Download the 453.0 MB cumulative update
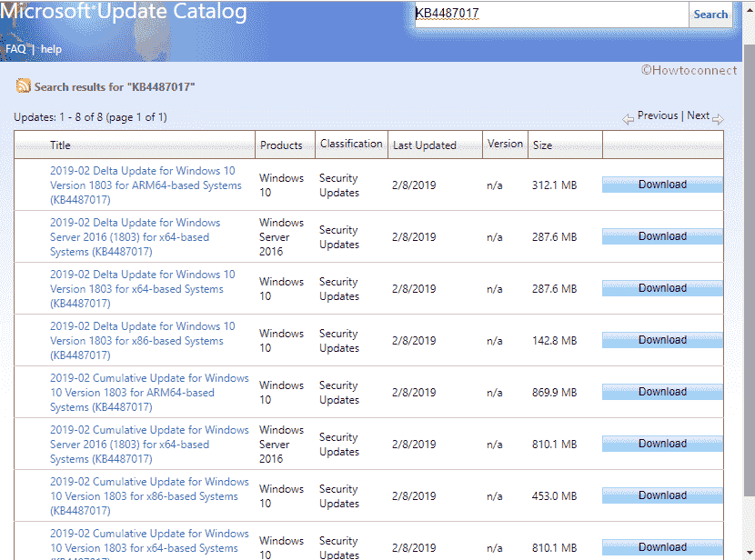 662,495
